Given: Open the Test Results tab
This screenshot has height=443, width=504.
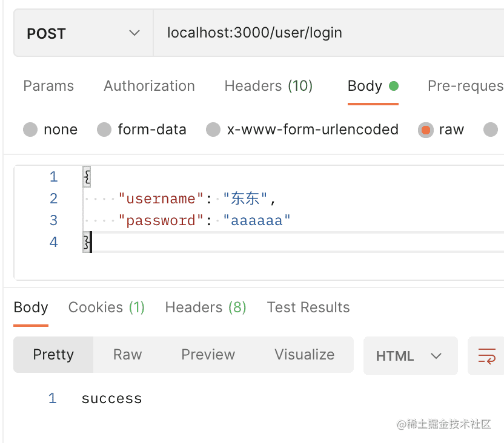Looking at the screenshot, I should tap(308, 307).
